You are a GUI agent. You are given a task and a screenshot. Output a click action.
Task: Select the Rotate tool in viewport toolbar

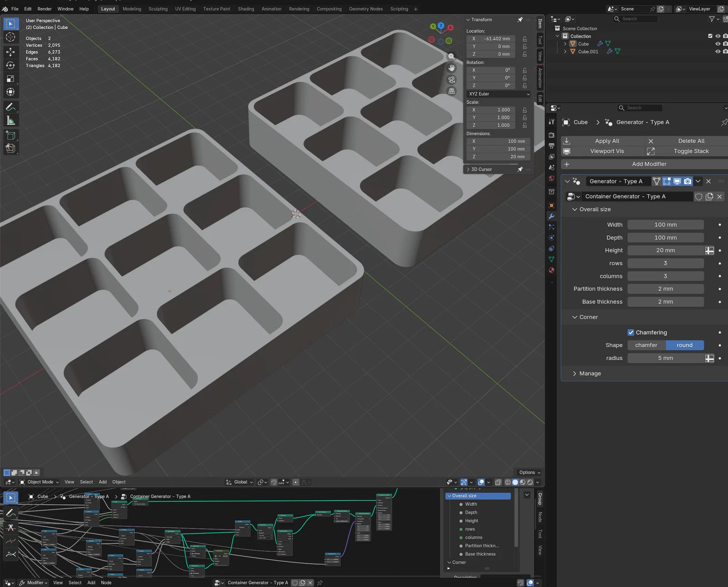tap(10, 66)
